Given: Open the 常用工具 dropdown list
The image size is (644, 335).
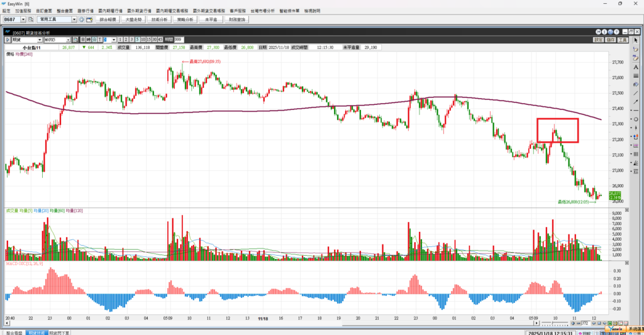Looking at the screenshot, I should 74,20.
